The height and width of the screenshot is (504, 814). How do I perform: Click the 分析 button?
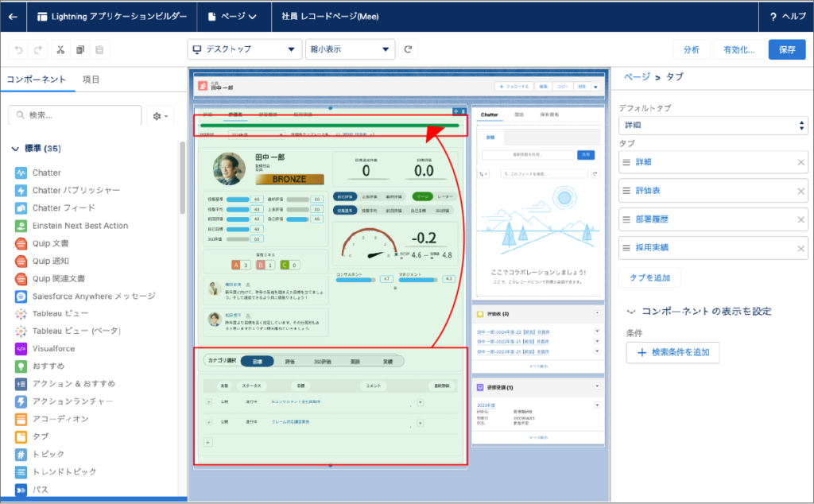click(x=691, y=50)
